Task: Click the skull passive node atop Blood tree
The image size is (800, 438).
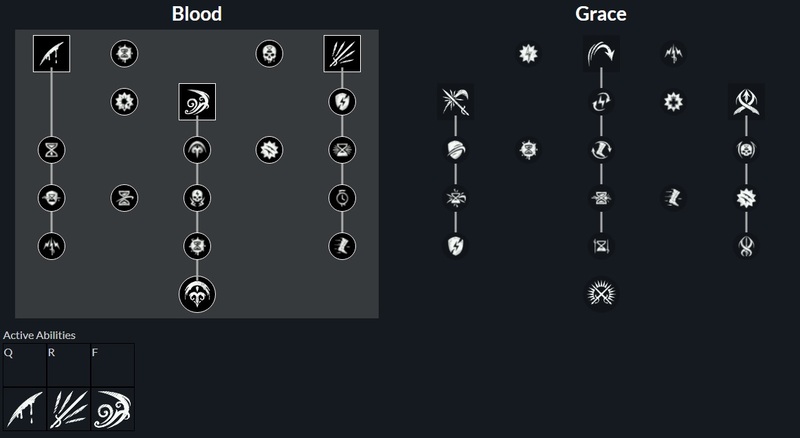Action: [x=269, y=54]
